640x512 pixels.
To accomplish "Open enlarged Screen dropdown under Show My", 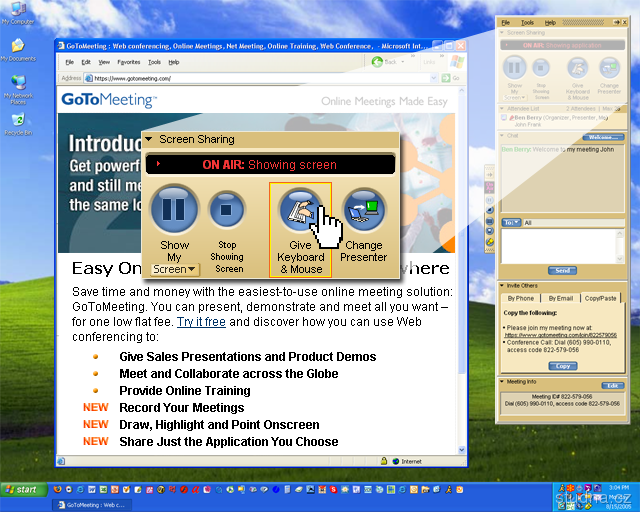I will (x=174, y=269).
